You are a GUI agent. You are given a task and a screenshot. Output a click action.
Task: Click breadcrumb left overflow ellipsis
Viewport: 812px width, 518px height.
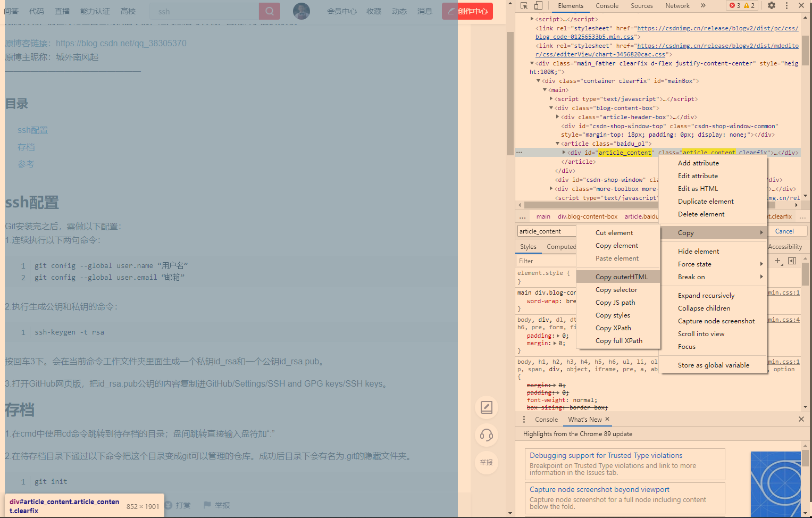tap(523, 216)
